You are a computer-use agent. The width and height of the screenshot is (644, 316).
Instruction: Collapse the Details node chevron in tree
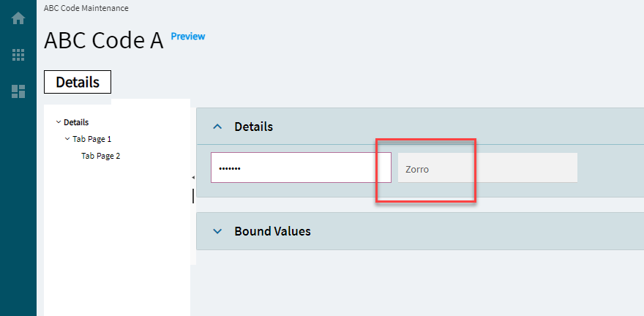click(59, 122)
